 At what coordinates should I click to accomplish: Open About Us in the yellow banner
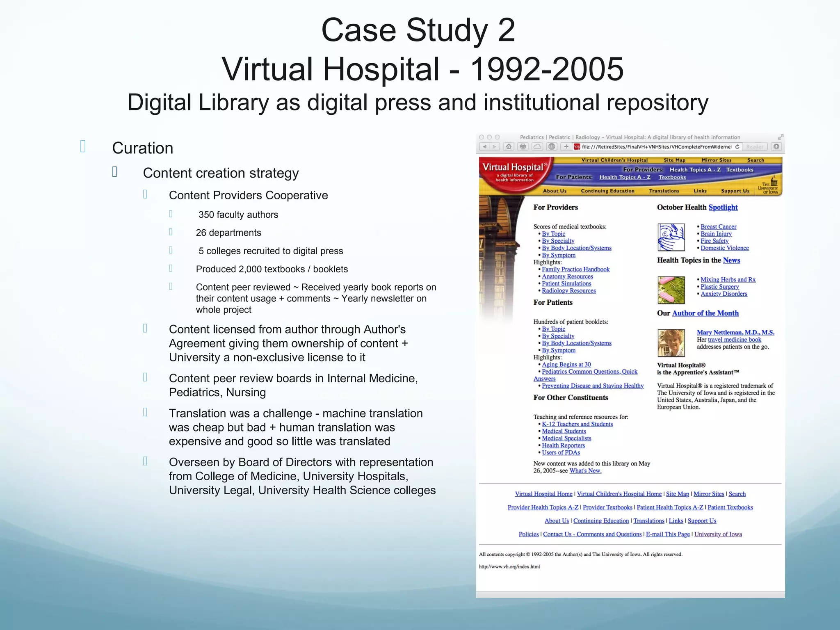pos(555,191)
